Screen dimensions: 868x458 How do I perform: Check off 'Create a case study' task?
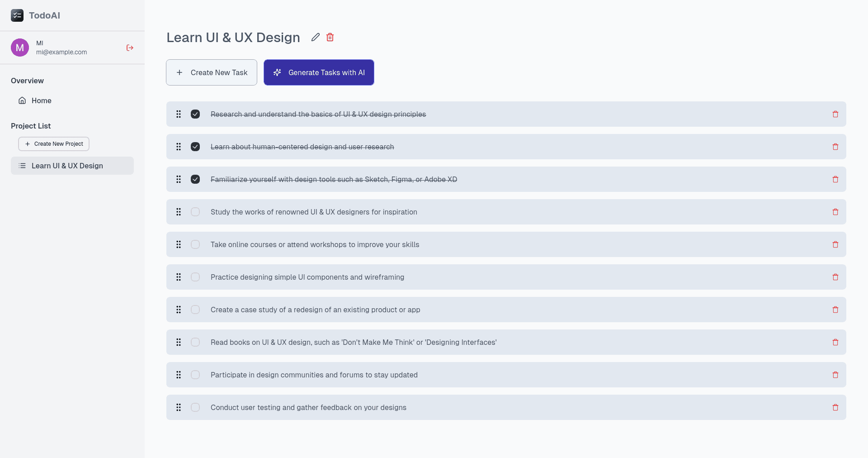click(195, 310)
